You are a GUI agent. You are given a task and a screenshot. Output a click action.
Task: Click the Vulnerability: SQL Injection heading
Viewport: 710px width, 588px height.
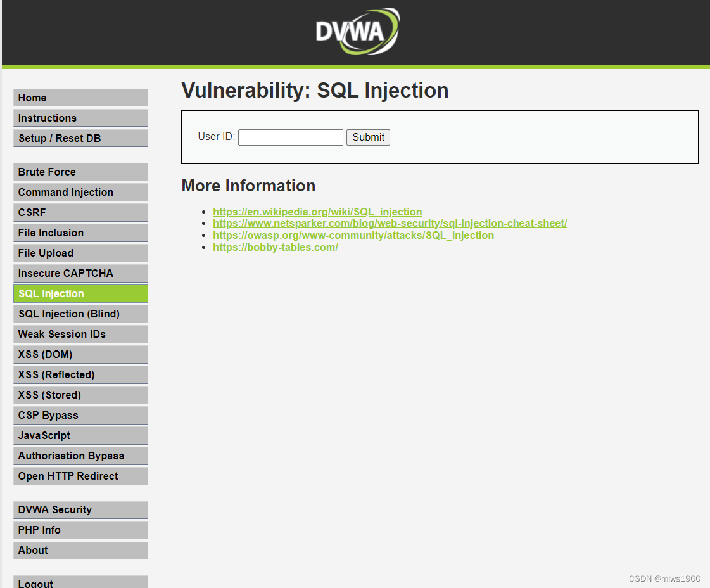(315, 91)
